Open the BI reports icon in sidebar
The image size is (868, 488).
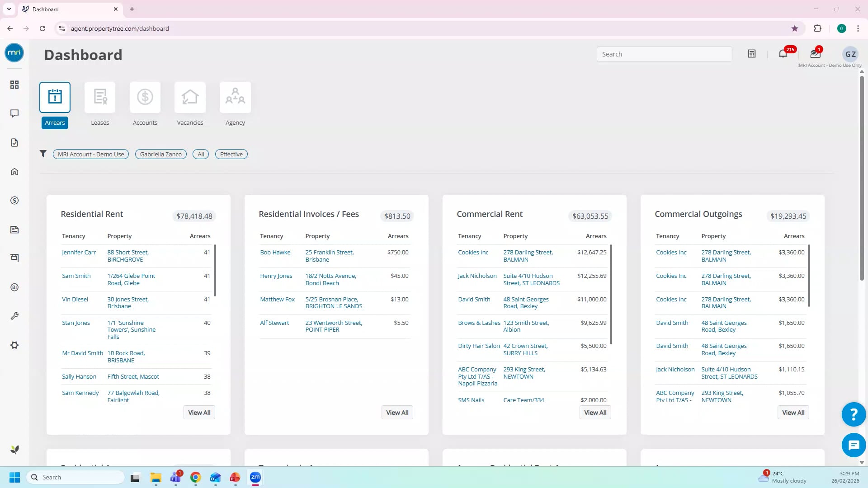coord(14,287)
